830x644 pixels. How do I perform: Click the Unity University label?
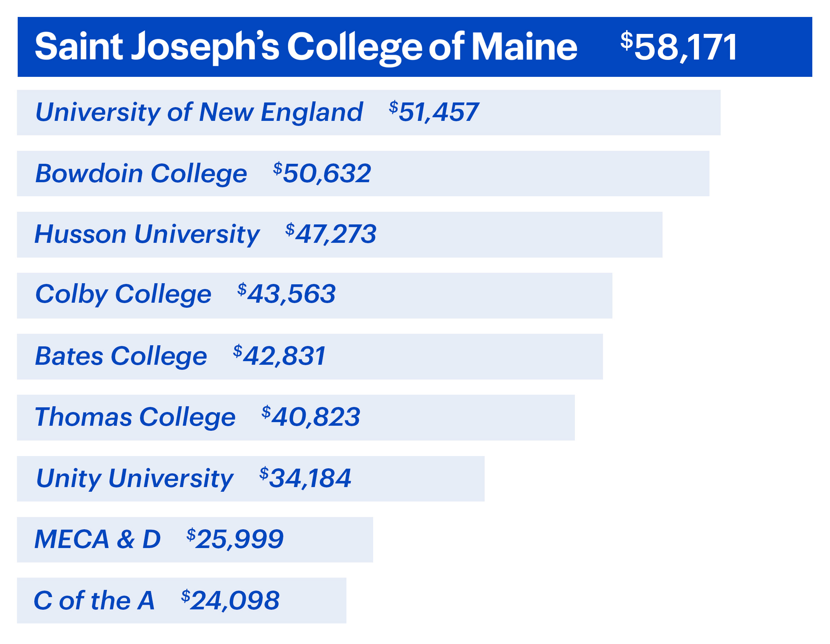click(135, 478)
